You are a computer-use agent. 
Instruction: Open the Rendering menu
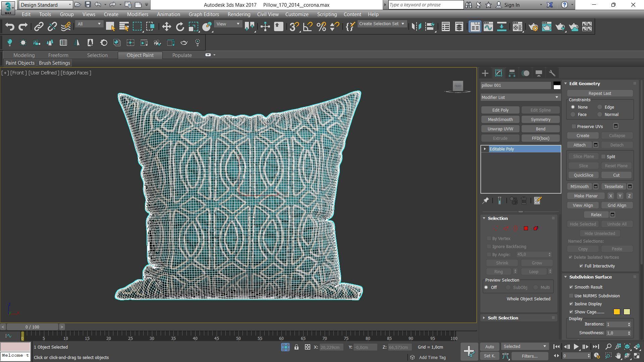(239, 14)
